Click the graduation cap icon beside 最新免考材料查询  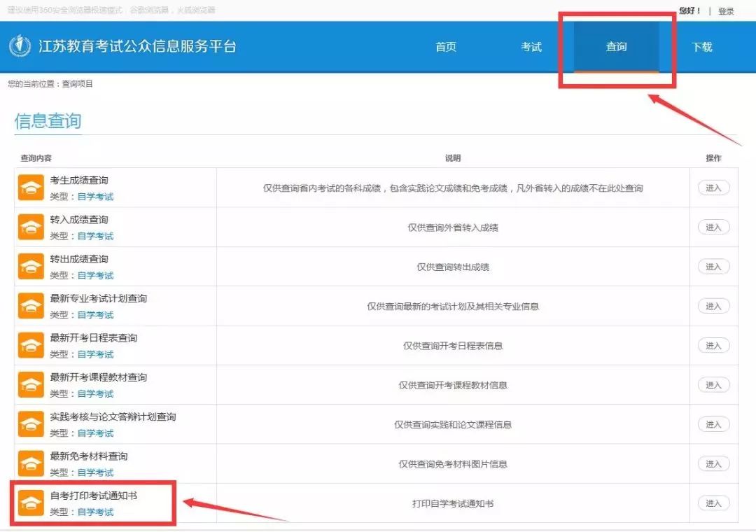click(x=31, y=463)
